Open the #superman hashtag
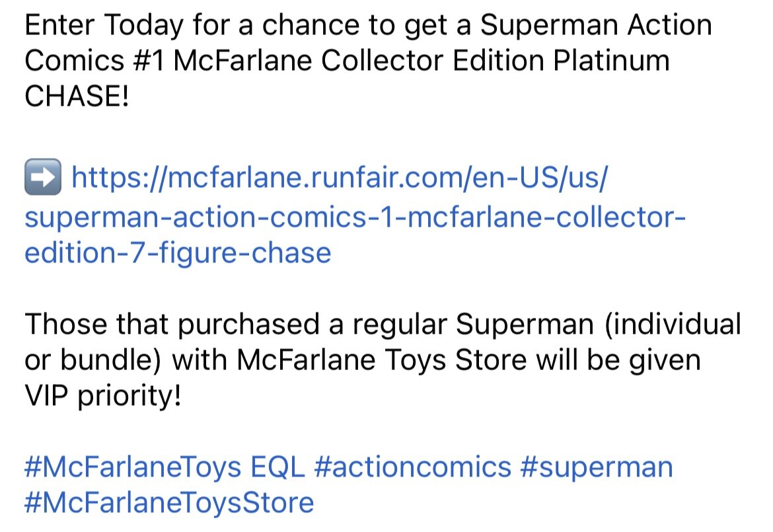773x532 pixels. (597, 468)
